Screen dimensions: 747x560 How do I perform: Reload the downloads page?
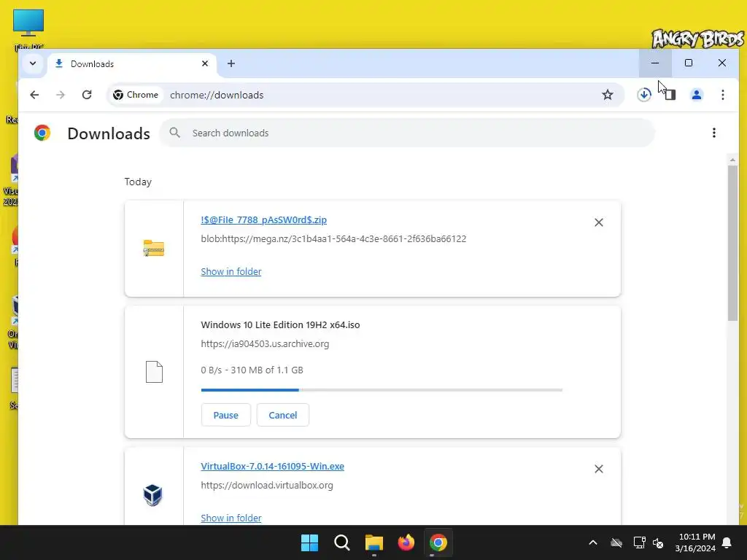click(x=87, y=95)
